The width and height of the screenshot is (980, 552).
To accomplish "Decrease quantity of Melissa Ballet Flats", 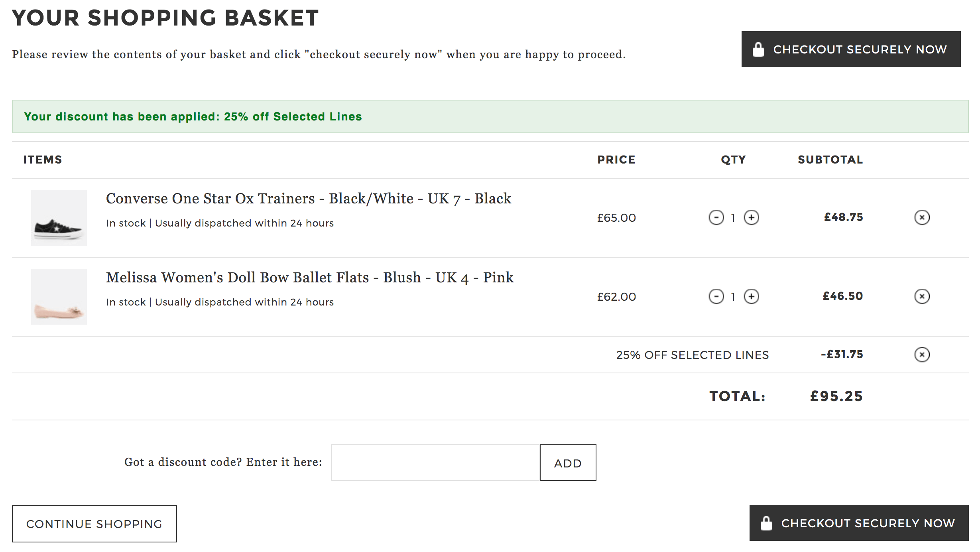I will coord(716,296).
